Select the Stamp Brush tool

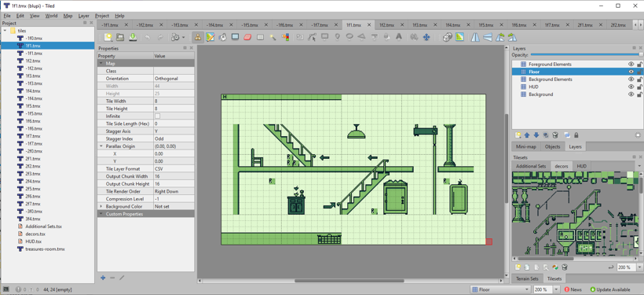pos(198,38)
